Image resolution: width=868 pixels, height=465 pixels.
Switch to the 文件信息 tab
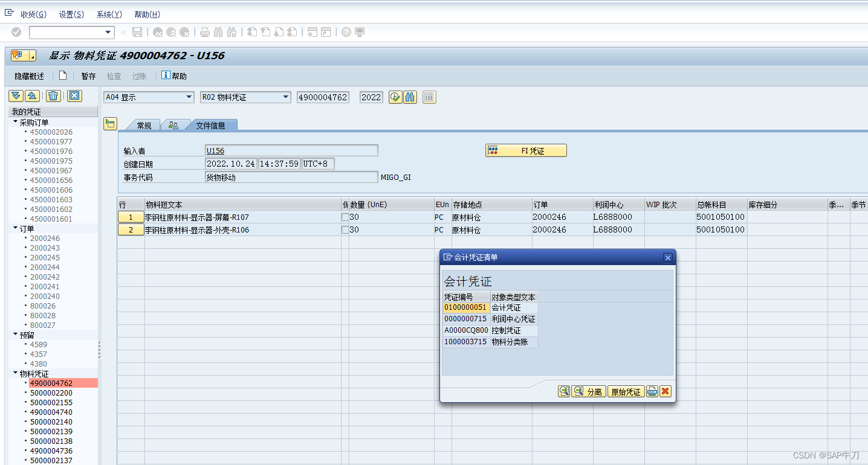point(210,125)
